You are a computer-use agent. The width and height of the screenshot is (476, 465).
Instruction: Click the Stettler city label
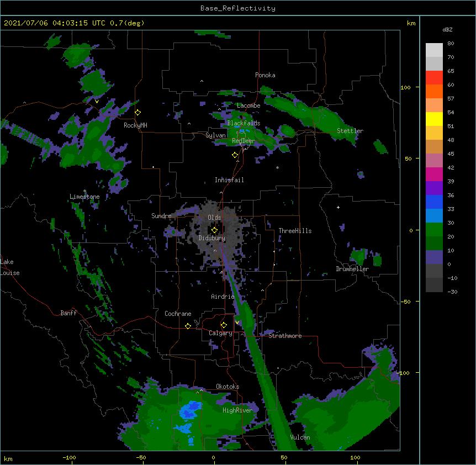[x=350, y=131]
